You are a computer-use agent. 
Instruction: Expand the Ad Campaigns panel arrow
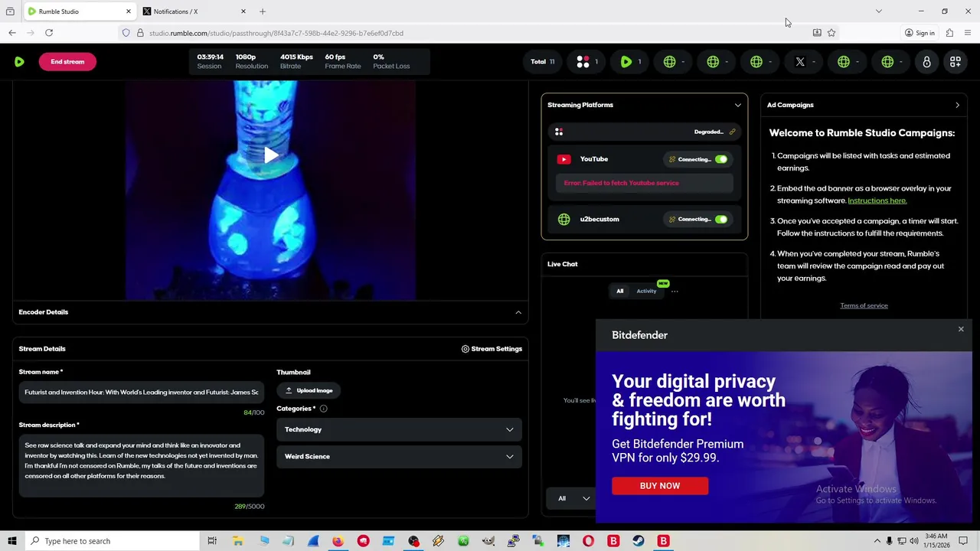pyautogui.click(x=957, y=105)
